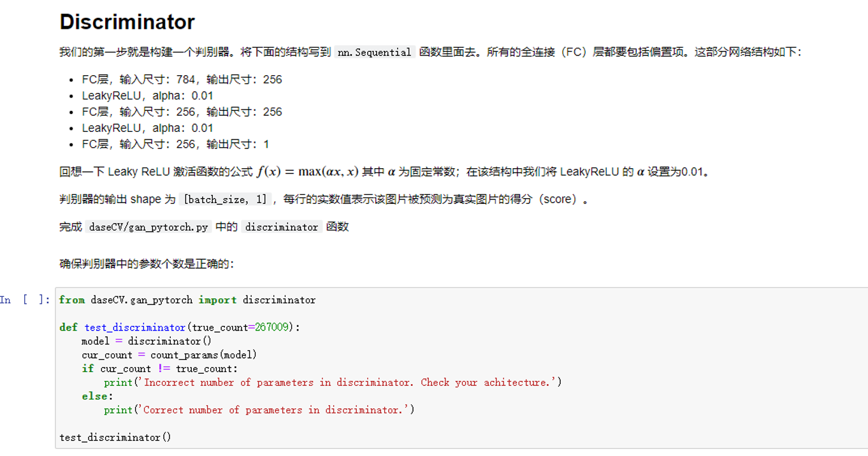
Task: Click the Discriminator heading
Action: tap(127, 22)
